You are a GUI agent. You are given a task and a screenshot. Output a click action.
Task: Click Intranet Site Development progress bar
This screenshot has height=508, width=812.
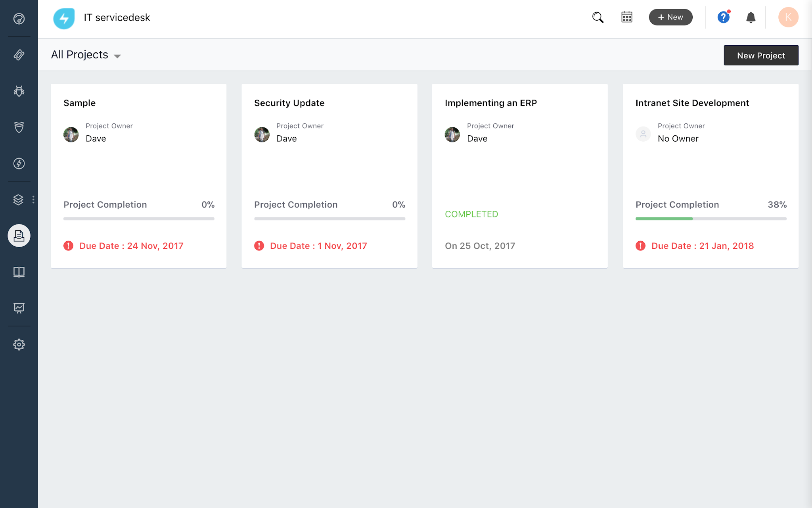click(710, 219)
